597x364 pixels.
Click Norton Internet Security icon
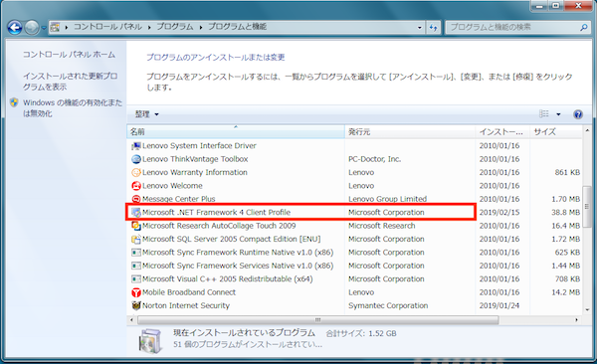[x=136, y=305]
